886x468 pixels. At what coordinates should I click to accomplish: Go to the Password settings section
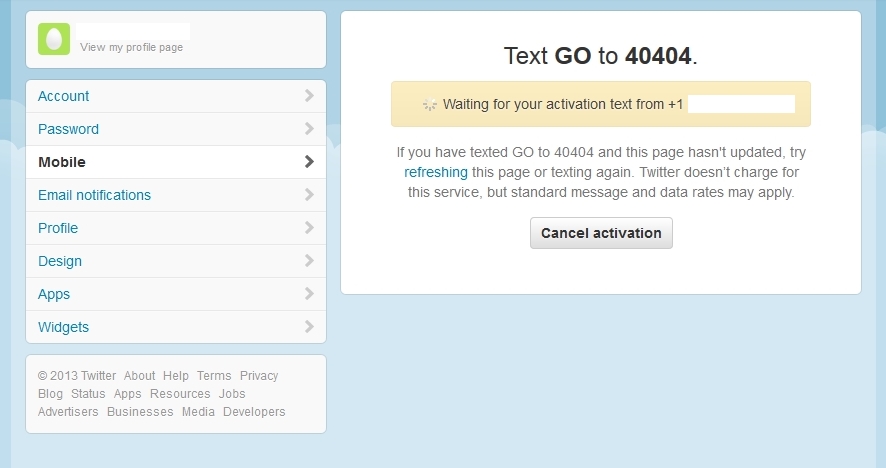click(68, 129)
